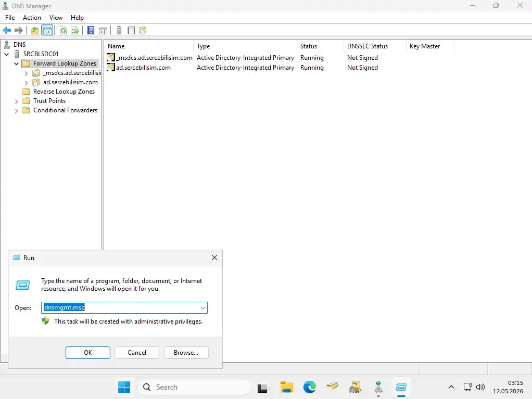The image size is (532, 399).
Task: Sort by the Type column header
Action: tap(245, 46)
